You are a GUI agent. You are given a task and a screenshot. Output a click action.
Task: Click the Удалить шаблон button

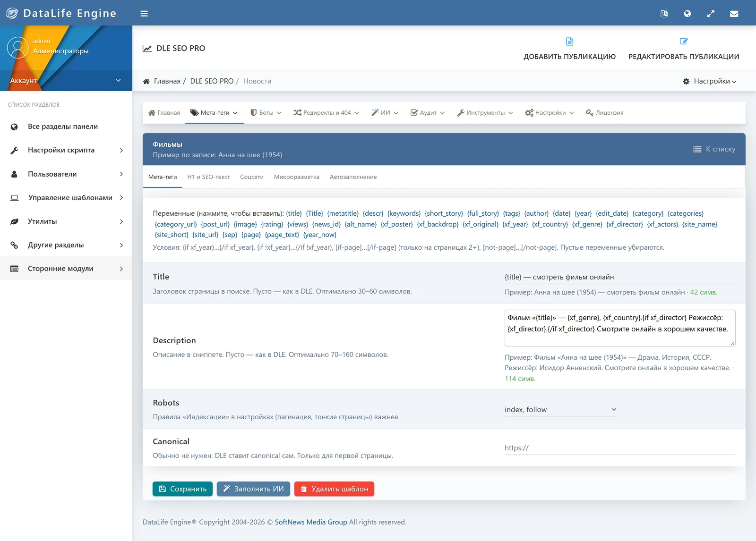pyautogui.click(x=334, y=489)
